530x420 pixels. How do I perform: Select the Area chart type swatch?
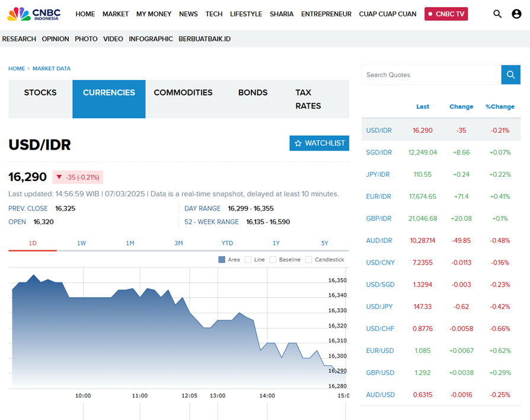222,259
